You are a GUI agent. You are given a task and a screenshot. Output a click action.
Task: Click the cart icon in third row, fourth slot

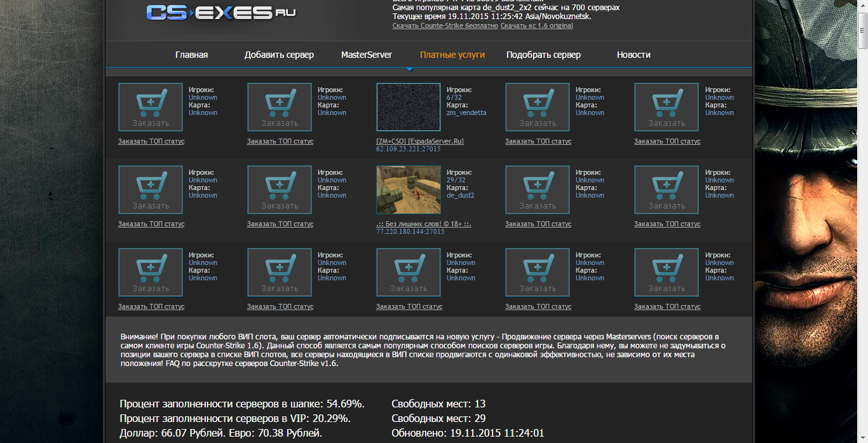click(538, 273)
